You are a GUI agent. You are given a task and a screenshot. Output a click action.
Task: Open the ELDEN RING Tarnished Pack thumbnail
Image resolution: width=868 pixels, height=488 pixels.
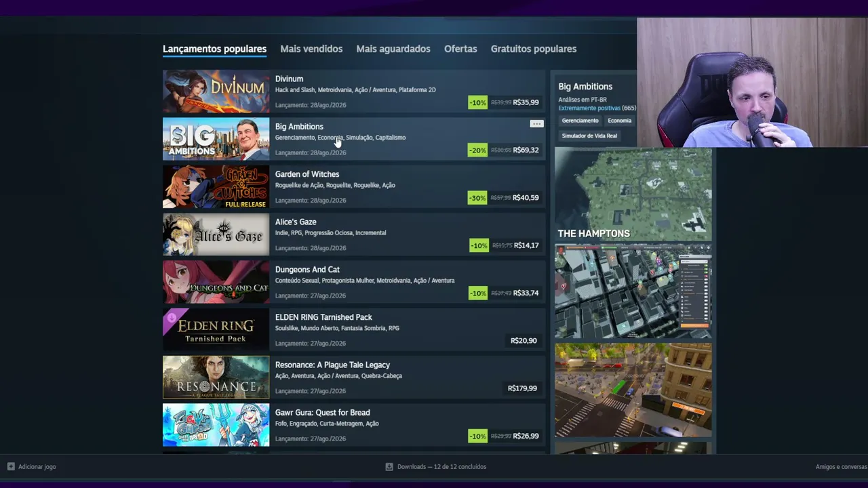[216, 329]
